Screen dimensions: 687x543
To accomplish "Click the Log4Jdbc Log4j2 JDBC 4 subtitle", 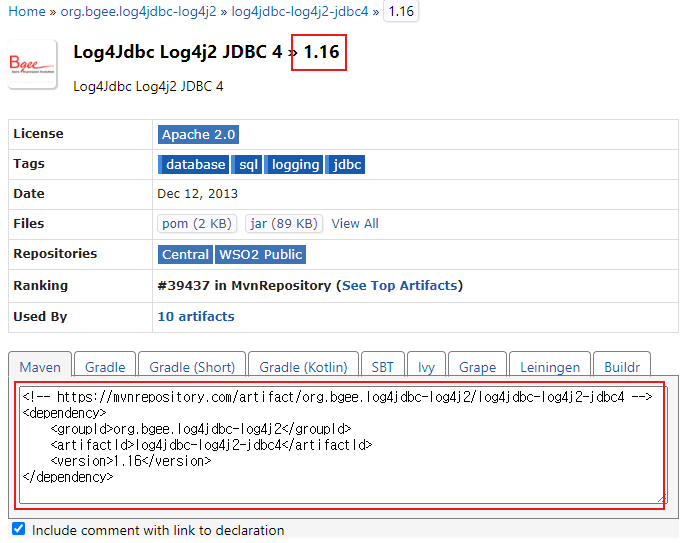I will point(148,86).
